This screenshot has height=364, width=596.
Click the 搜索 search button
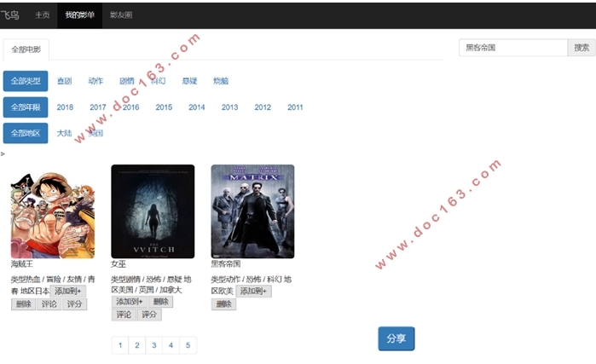582,48
